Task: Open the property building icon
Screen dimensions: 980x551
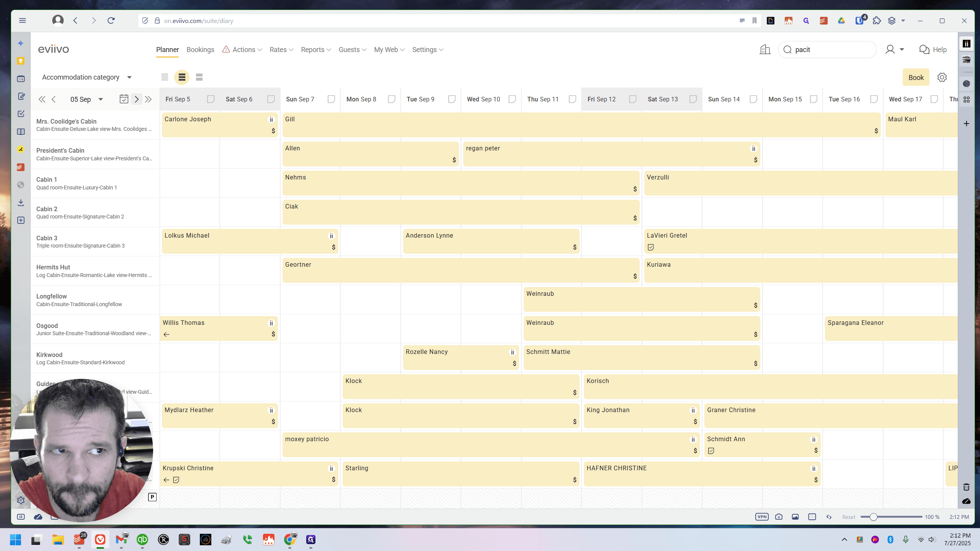Action: pos(765,49)
